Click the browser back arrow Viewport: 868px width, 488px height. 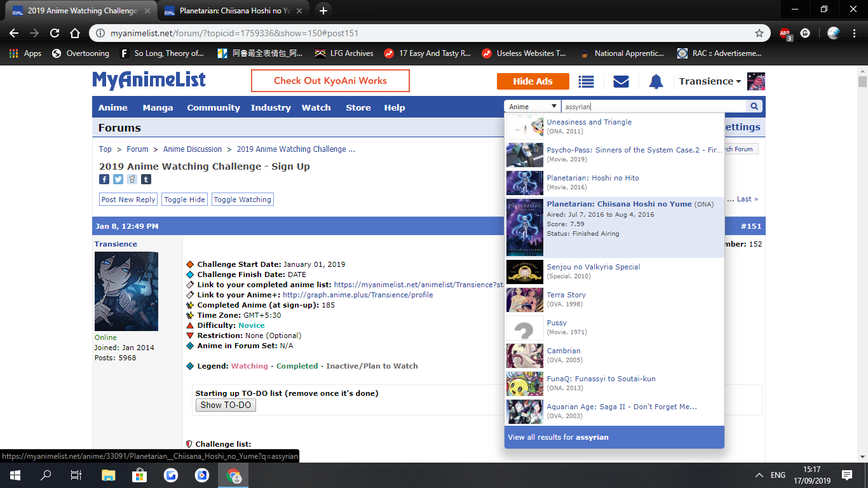[14, 33]
